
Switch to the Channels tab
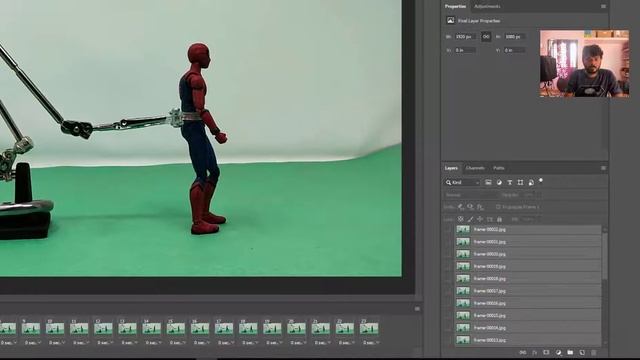[475, 168]
